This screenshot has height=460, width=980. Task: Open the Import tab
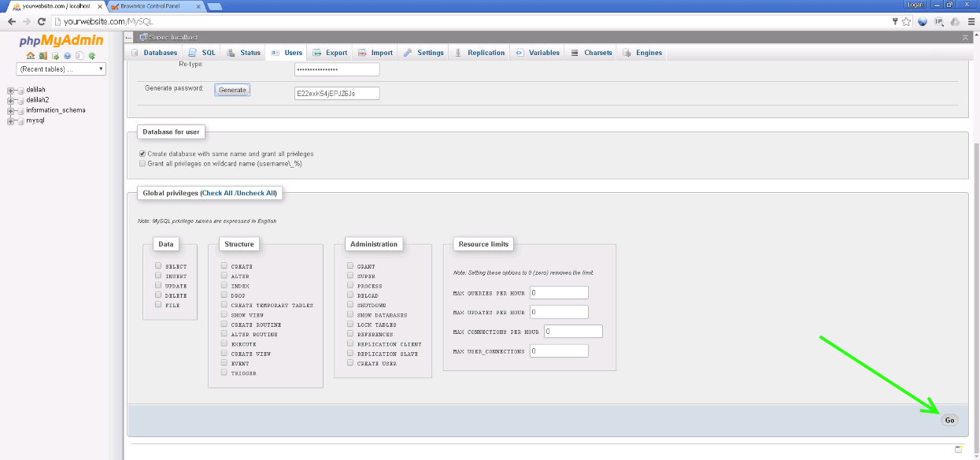click(x=375, y=53)
